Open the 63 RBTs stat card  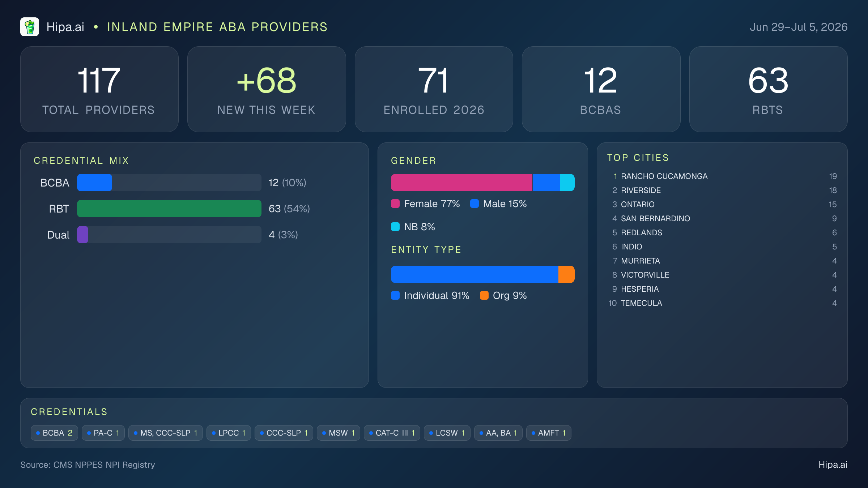769,89
